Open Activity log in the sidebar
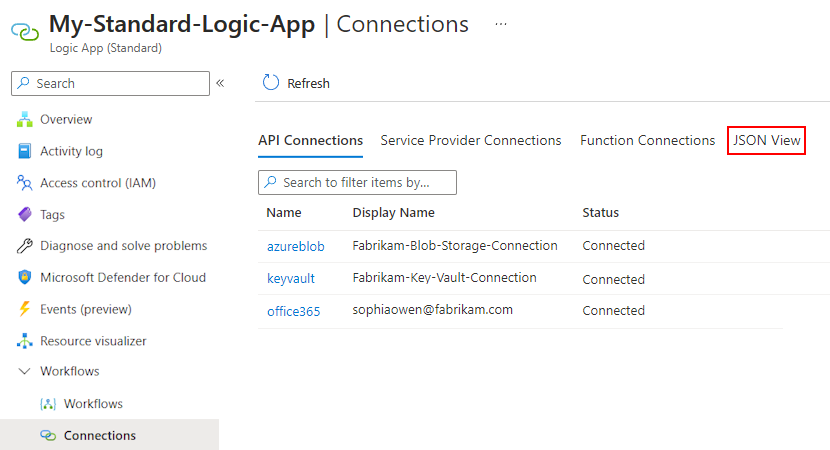The height and width of the screenshot is (450, 830). (x=71, y=151)
